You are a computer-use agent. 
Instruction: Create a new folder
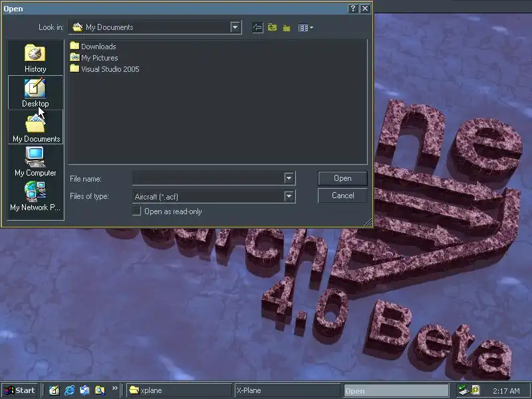287,27
